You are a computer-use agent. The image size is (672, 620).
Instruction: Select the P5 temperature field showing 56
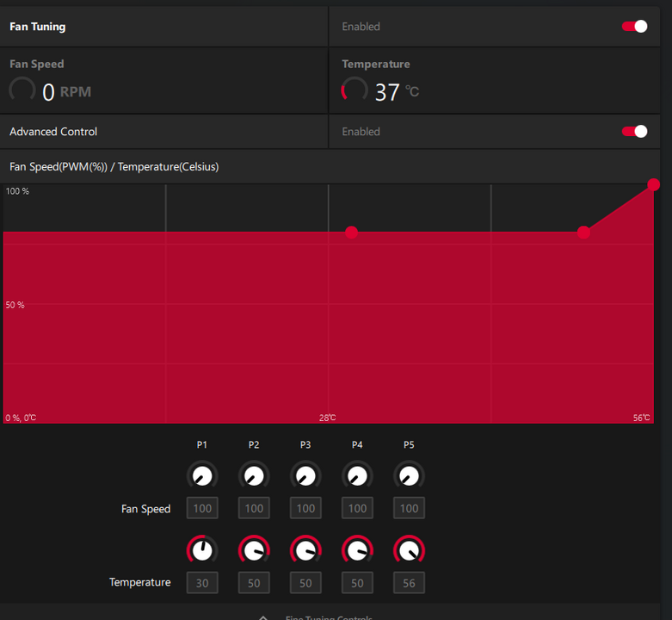tap(409, 583)
